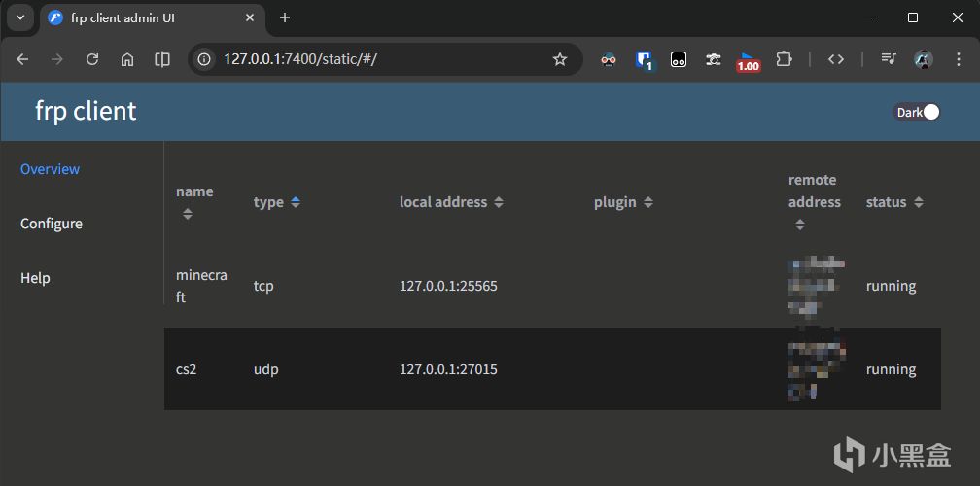Sort table by name column
Viewport: 980px width, 486px height.
pos(188,214)
